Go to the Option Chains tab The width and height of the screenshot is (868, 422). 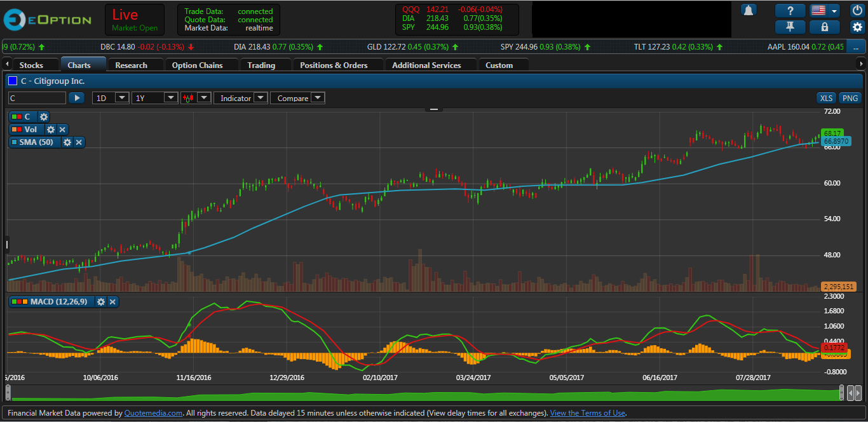[x=198, y=65]
